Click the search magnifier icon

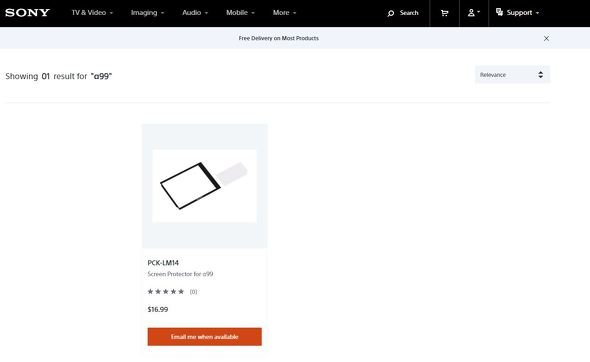tap(391, 13)
